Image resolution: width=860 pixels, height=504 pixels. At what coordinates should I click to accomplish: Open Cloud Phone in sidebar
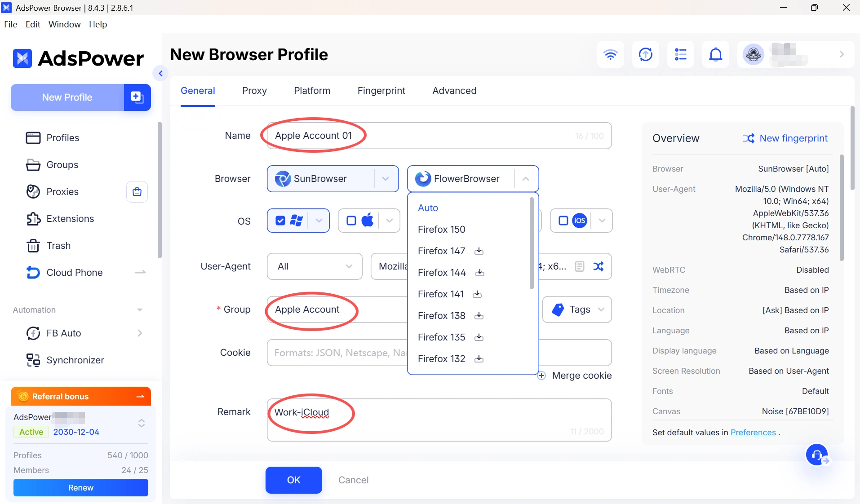pyautogui.click(x=74, y=273)
